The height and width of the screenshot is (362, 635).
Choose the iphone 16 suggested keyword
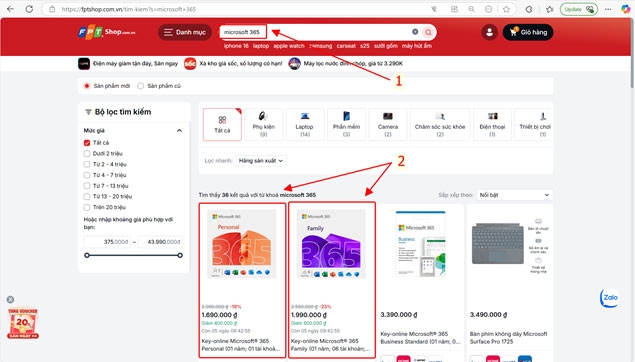236,46
